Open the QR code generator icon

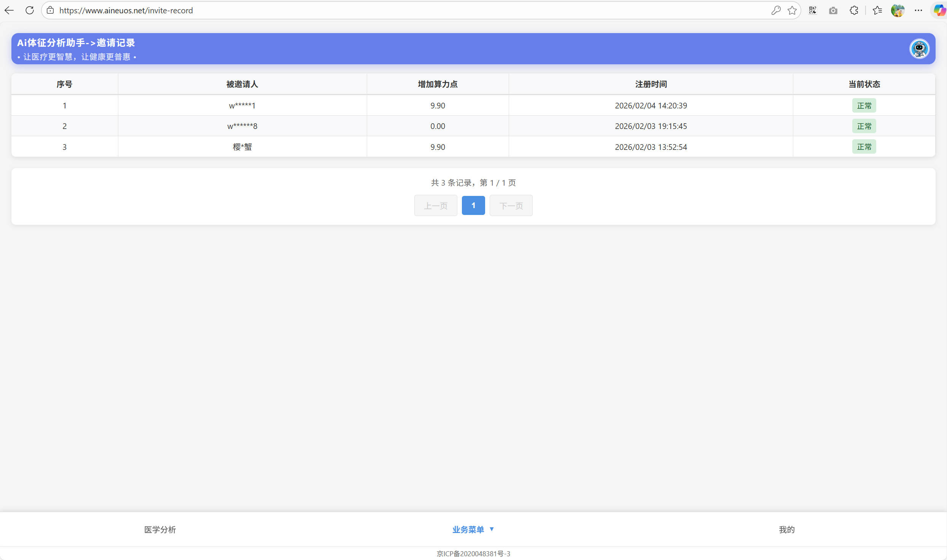click(813, 11)
